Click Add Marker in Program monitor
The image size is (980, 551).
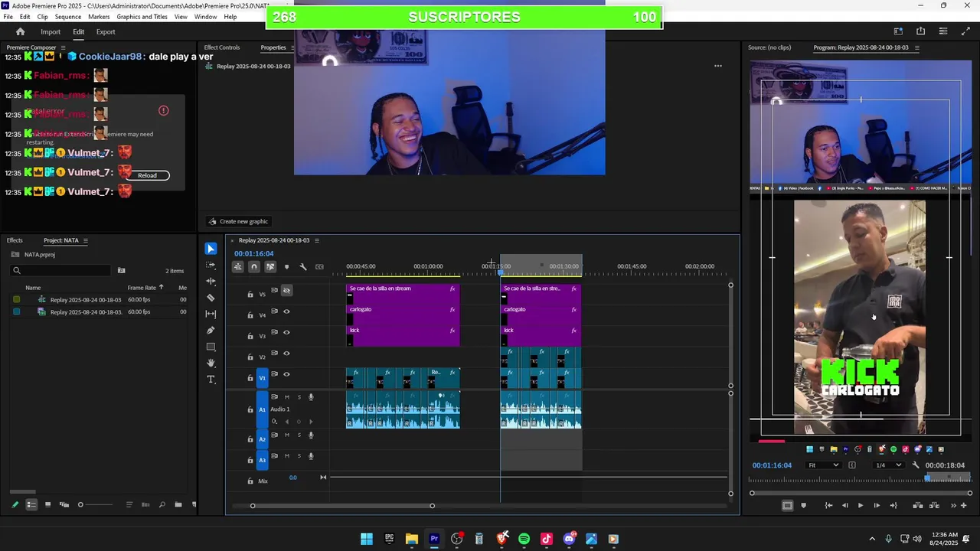pos(803,505)
